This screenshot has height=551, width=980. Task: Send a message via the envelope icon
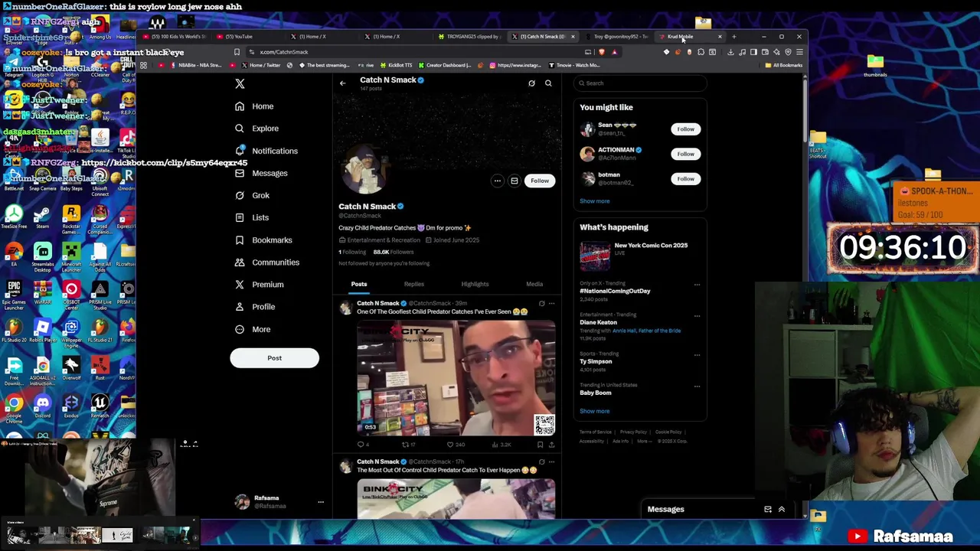click(514, 181)
